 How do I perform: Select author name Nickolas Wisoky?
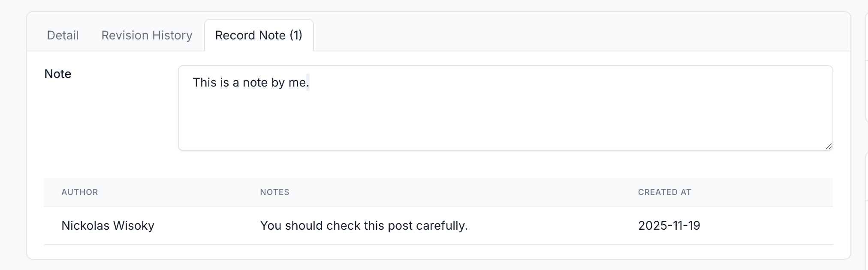click(x=108, y=225)
